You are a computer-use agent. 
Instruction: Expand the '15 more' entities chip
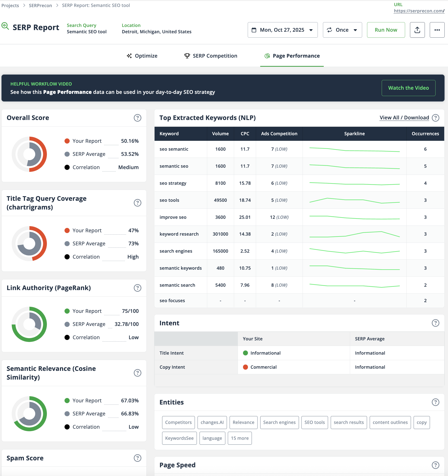point(240,438)
